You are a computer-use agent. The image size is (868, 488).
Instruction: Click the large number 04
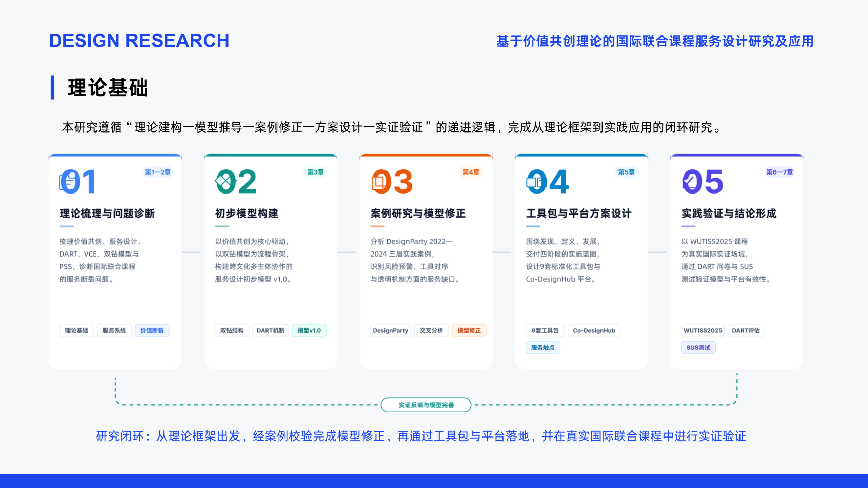pos(548,182)
